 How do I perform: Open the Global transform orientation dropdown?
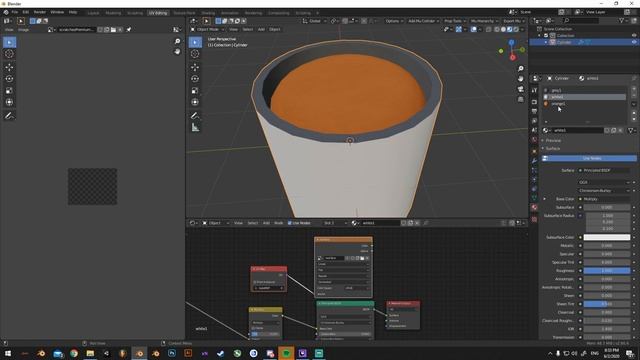(x=315, y=21)
